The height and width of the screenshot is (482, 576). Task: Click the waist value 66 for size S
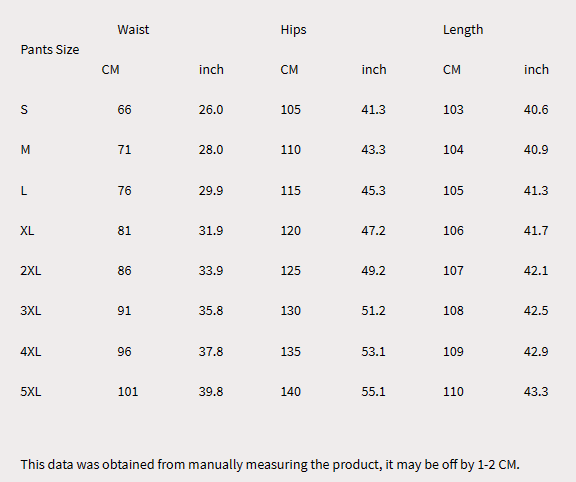pyautogui.click(x=124, y=109)
